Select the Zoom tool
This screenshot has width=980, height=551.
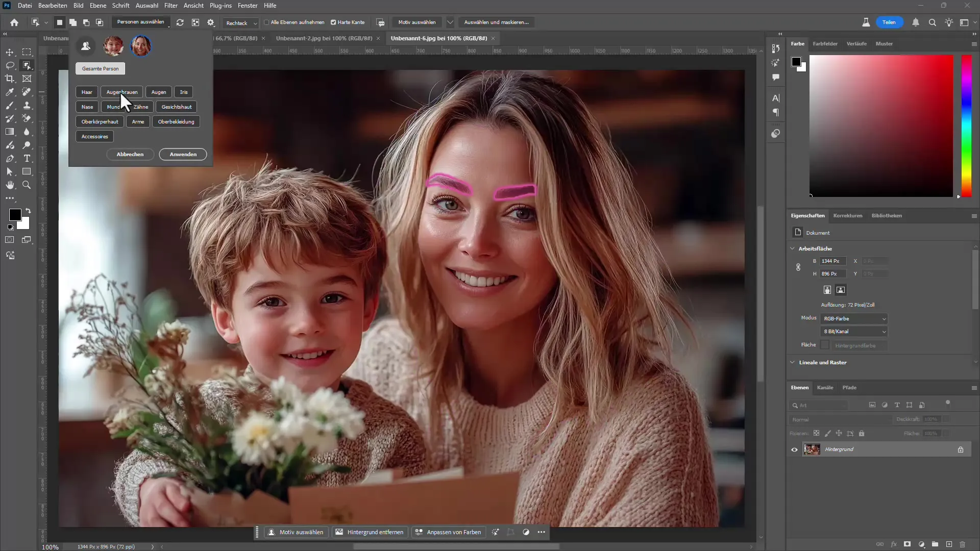click(x=27, y=185)
